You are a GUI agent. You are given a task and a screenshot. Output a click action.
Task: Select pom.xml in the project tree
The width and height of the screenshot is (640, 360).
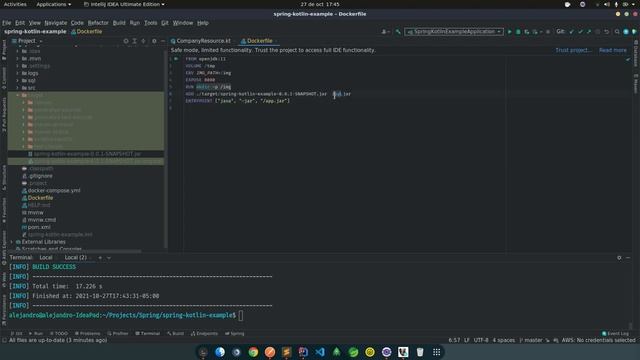(x=39, y=227)
